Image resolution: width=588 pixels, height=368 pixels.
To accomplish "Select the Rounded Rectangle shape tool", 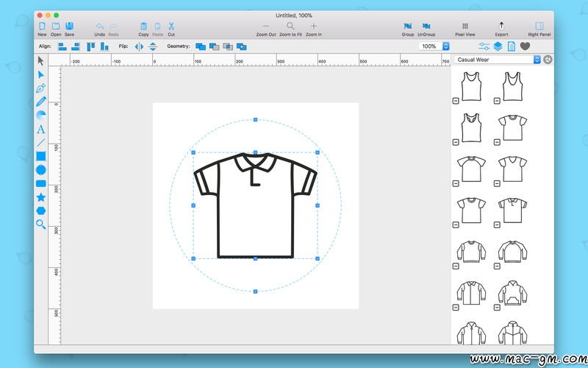I will [x=41, y=183].
